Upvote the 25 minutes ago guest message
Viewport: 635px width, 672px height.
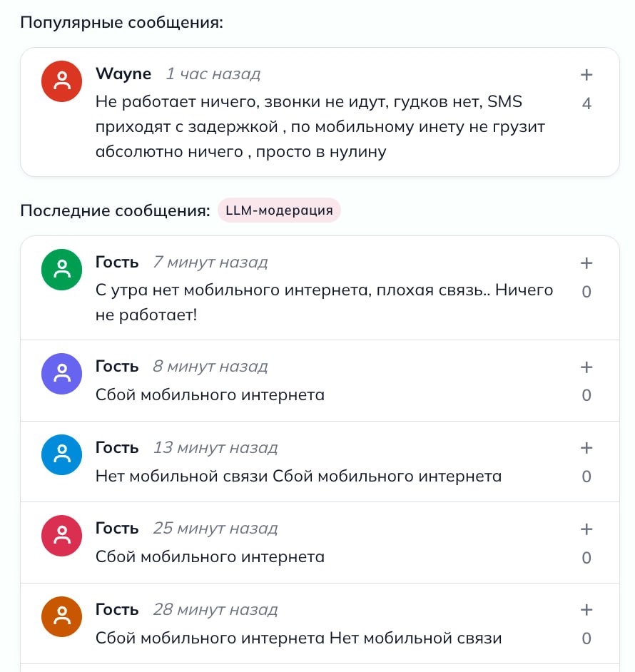(586, 529)
